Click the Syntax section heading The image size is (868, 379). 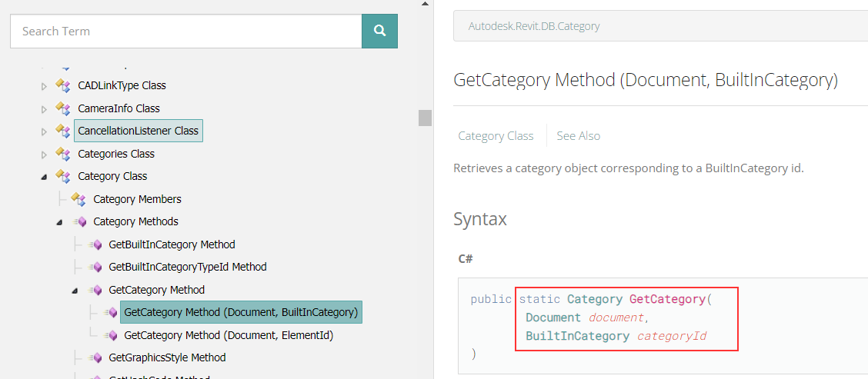480,220
